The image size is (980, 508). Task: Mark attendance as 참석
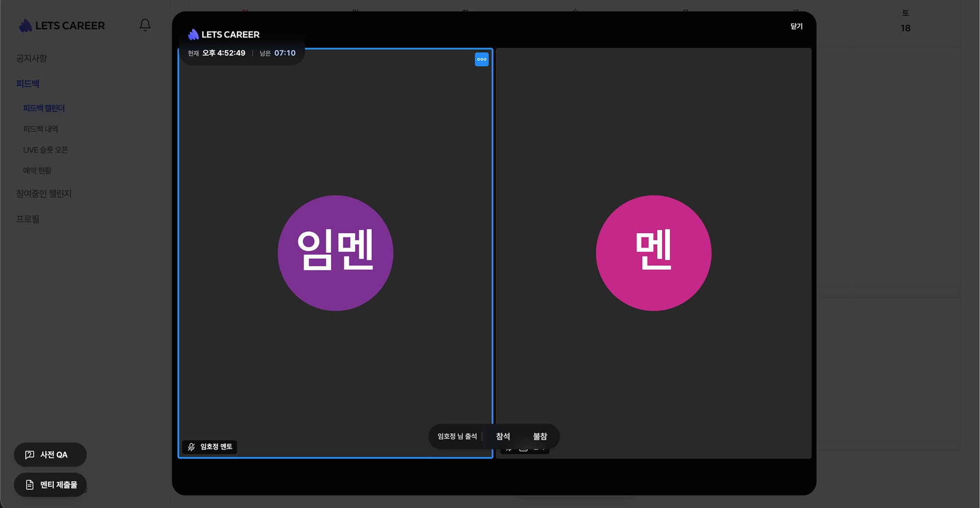coord(503,436)
